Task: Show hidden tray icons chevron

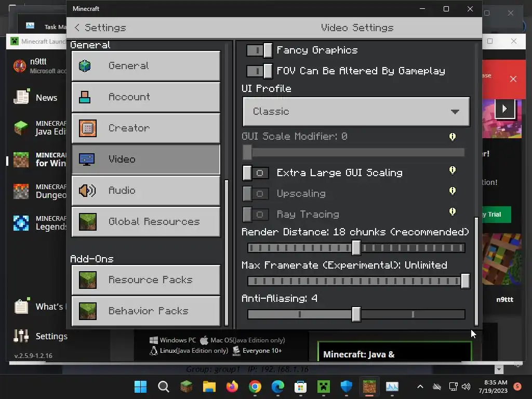Action: [420, 387]
